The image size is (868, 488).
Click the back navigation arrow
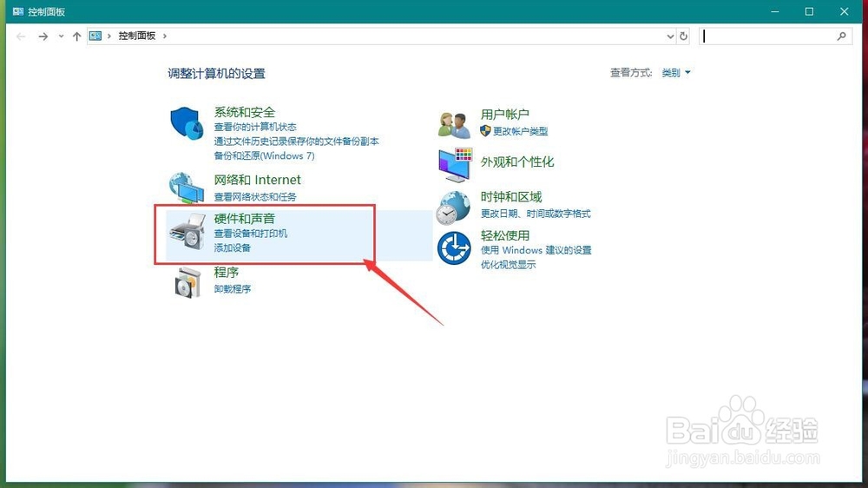tap(21, 36)
